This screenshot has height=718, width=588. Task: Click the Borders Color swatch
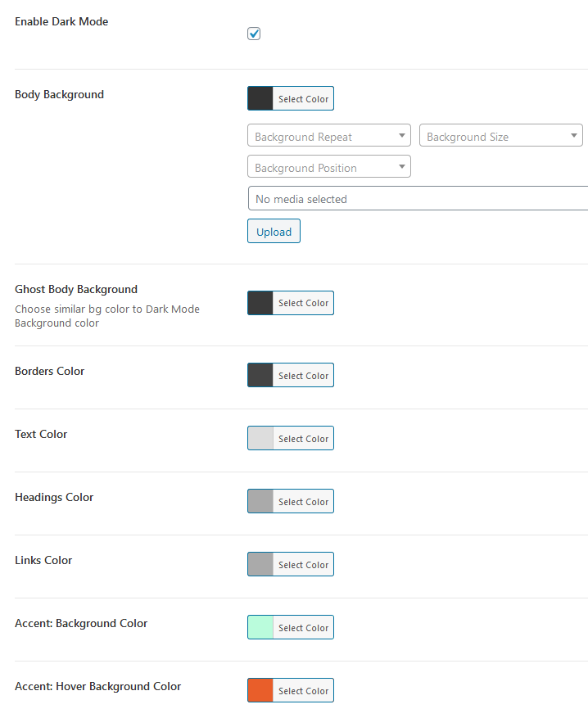[261, 376]
